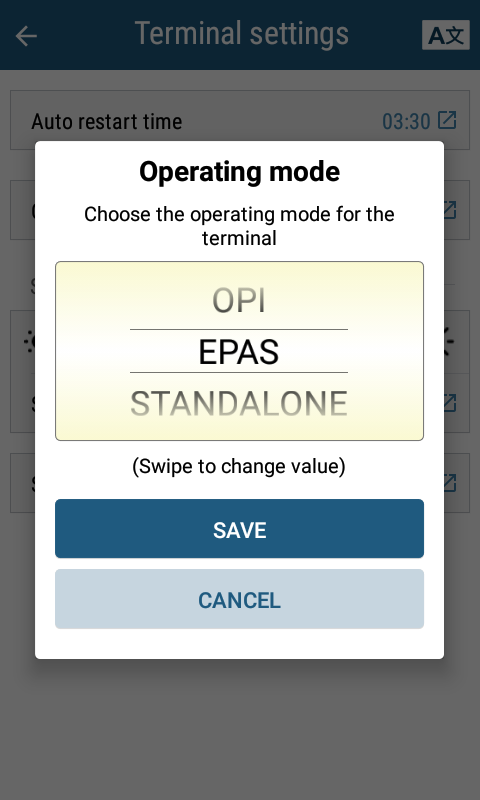This screenshot has height=800, width=480.
Task: Tap the open icon beside 03:30
Action: pos(447,120)
